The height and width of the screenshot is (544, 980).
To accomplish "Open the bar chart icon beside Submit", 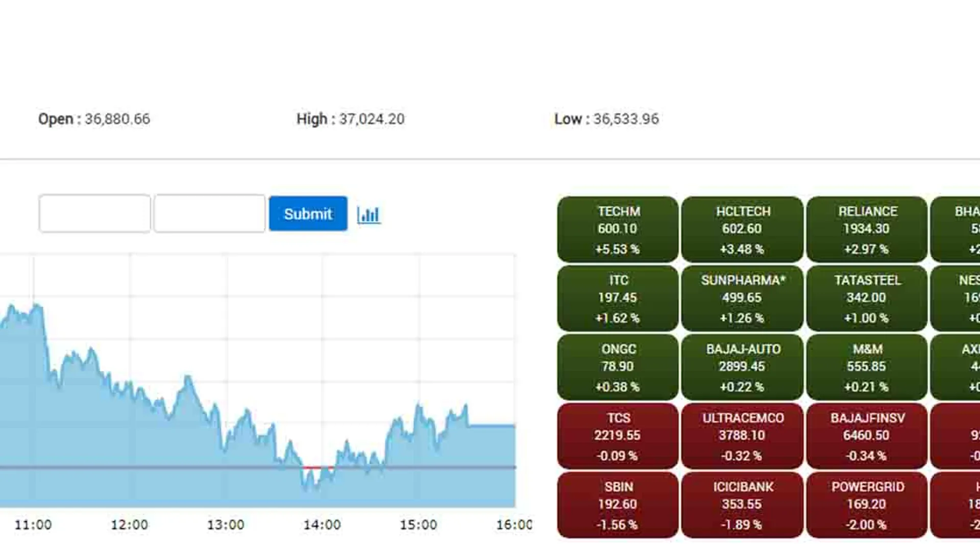I will pos(369,215).
